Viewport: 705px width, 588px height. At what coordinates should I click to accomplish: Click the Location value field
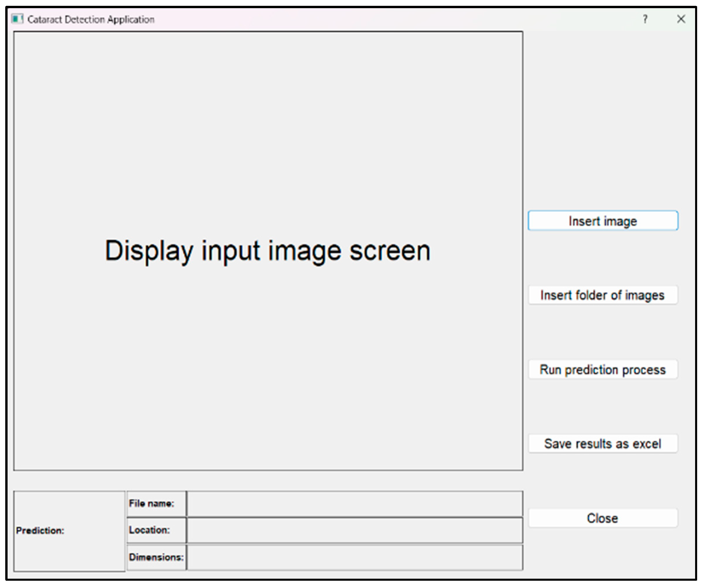pos(355,530)
